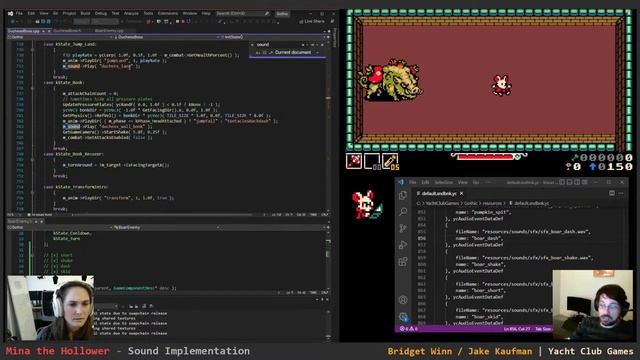This screenshot has width=640, height=360.
Task: Open Source Control in VS Code sidebar
Action: tap(403, 228)
